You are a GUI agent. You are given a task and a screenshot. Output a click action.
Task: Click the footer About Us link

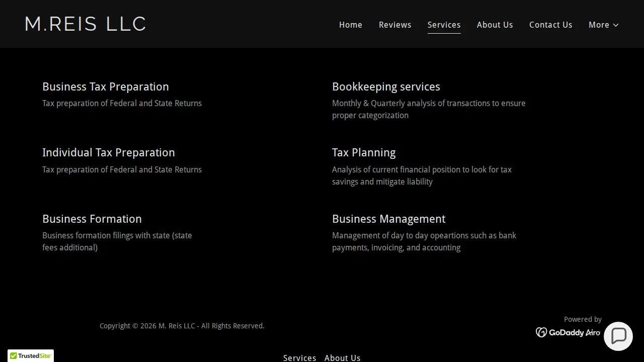[x=343, y=358]
